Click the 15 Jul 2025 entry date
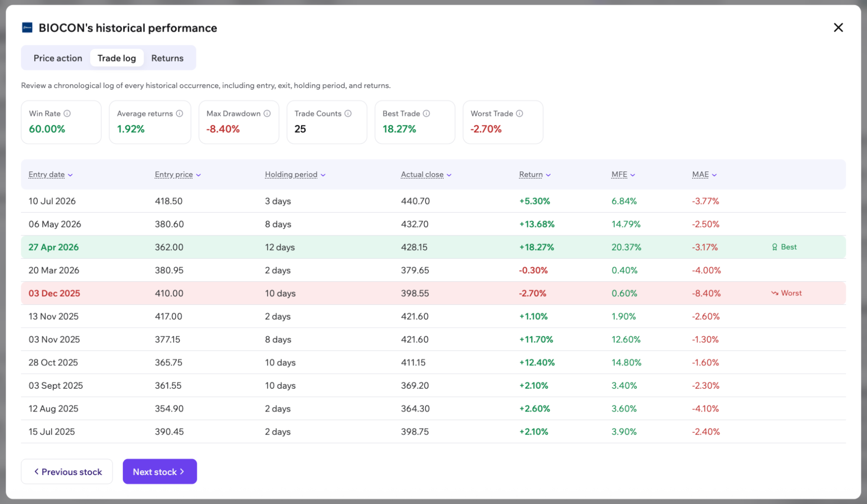The height and width of the screenshot is (504, 867). pos(52,432)
